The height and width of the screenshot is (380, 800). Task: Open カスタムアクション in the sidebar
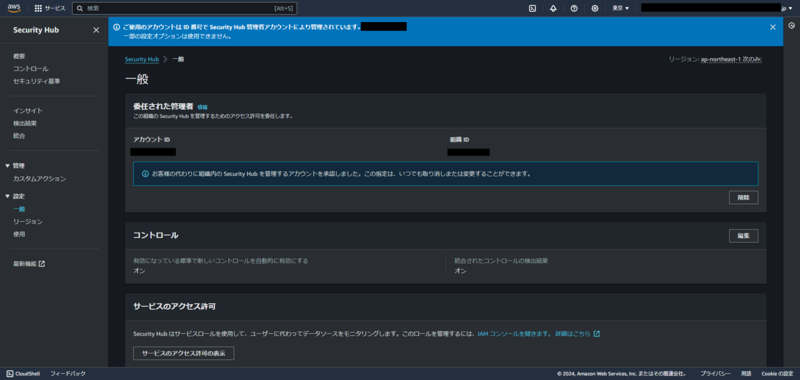[39, 179]
